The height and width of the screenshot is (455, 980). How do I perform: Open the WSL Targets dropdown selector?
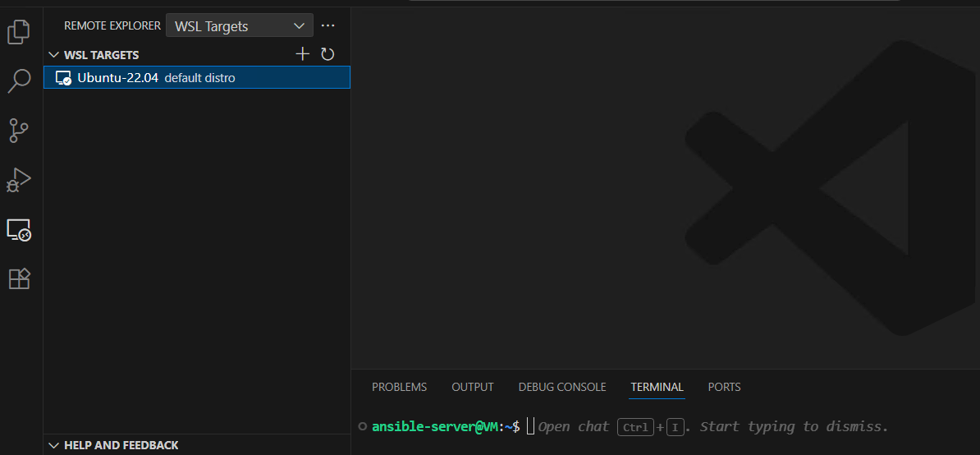(240, 25)
